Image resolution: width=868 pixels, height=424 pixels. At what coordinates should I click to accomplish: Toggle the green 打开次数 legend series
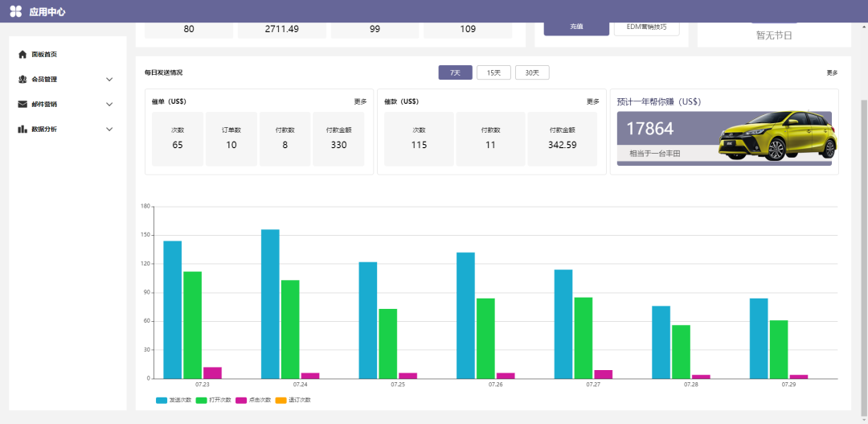point(202,400)
